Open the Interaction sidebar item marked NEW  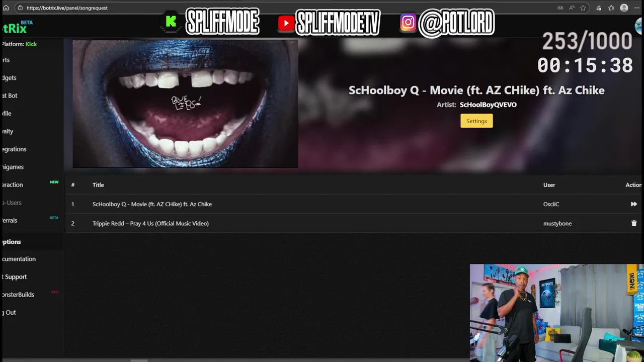coord(12,185)
